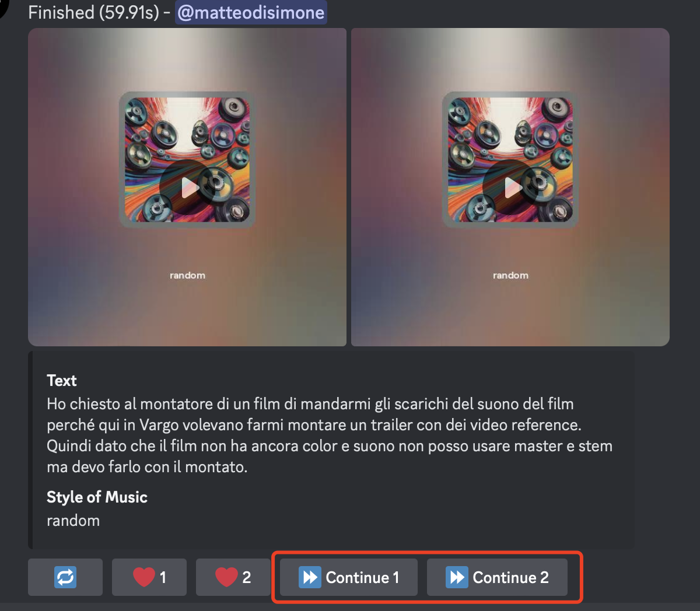Click the red heart icon beside number 2
Screen dimensions: 700x611
tap(227, 577)
